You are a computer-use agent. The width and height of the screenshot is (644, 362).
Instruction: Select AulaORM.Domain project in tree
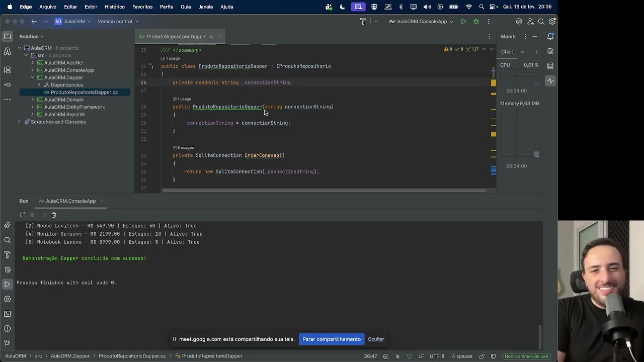click(x=64, y=100)
